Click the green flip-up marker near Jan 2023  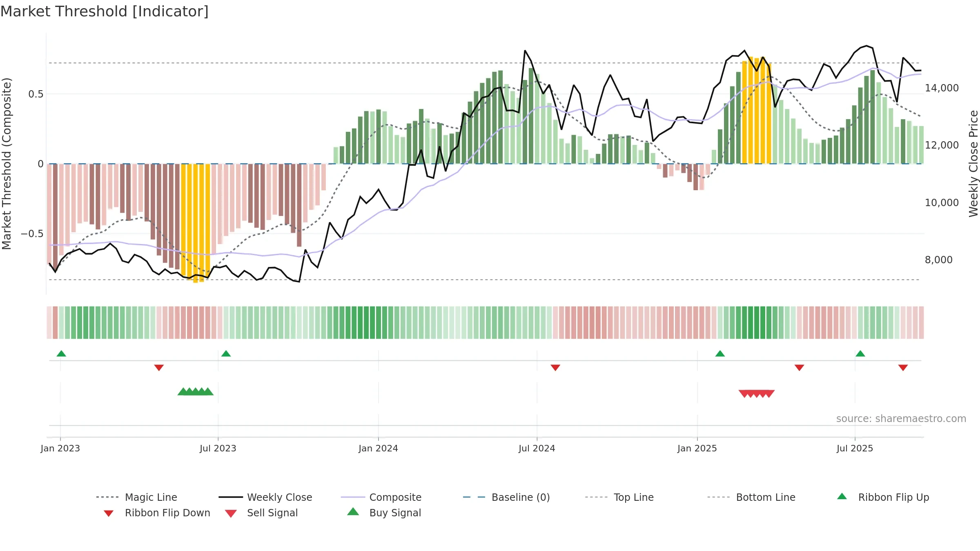(61, 353)
